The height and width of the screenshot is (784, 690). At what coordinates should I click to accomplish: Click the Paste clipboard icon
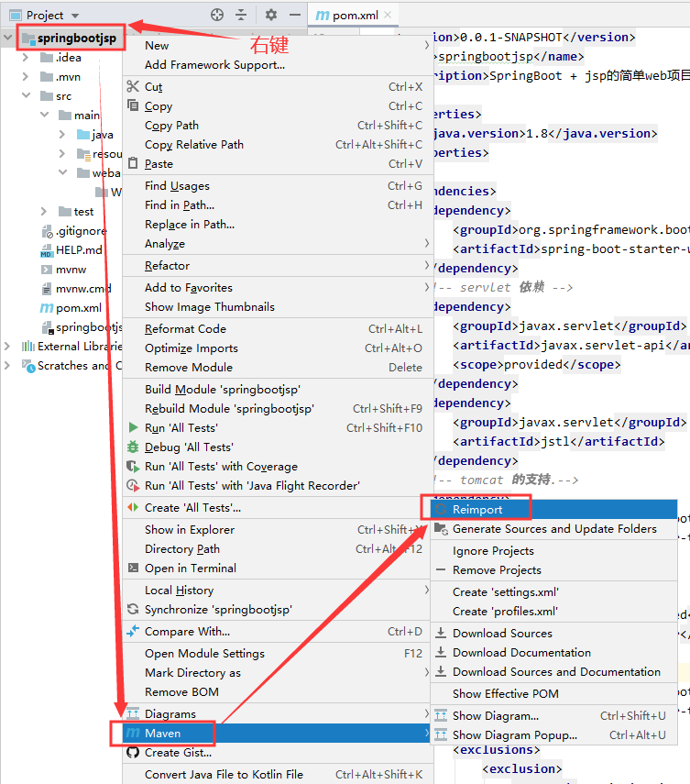(x=134, y=163)
